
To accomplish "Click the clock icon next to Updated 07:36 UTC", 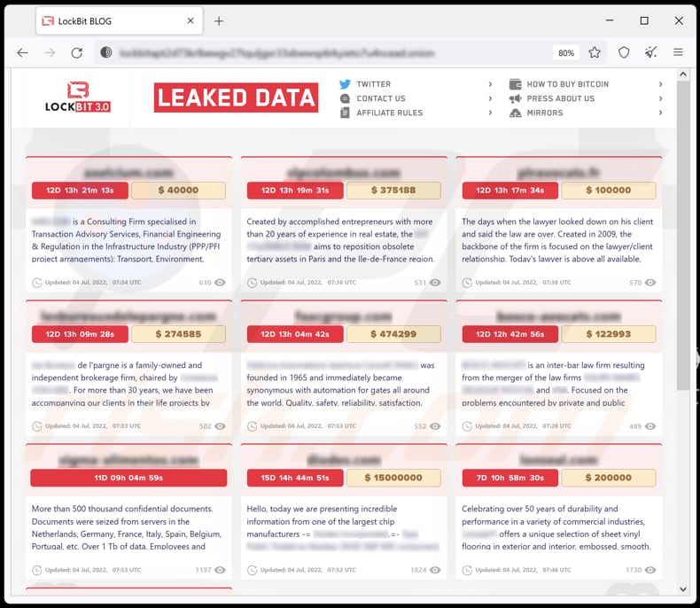I will pyautogui.click(x=253, y=283).
